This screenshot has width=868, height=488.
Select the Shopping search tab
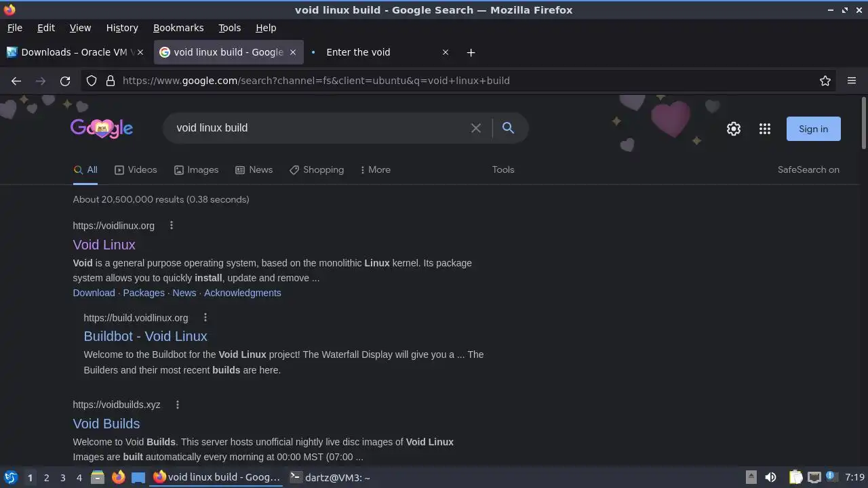(x=317, y=170)
